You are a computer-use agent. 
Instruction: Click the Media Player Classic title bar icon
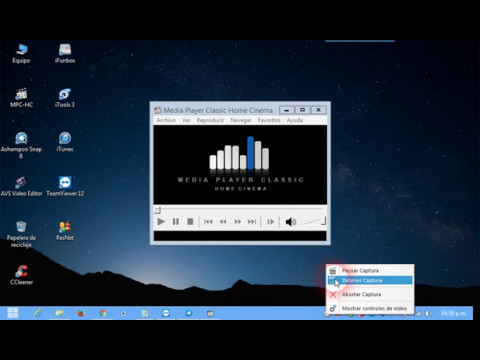pyautogui.click(x=157, y=110)
